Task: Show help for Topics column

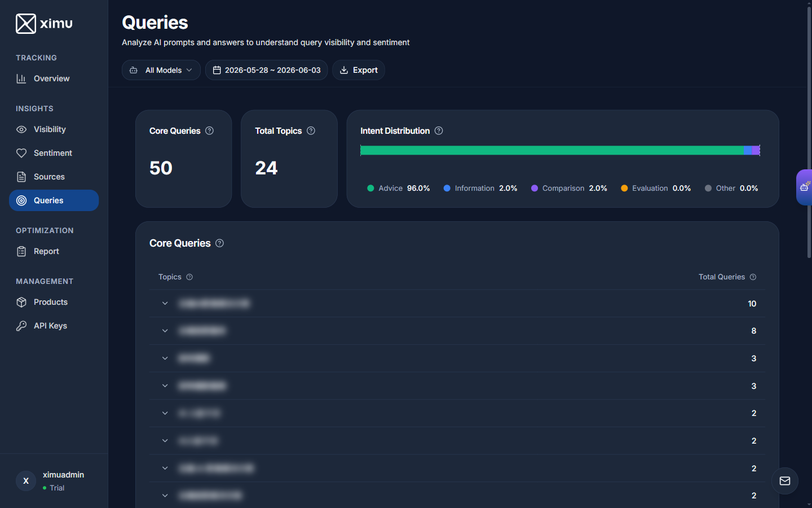Action: click(x=189, y=277)
